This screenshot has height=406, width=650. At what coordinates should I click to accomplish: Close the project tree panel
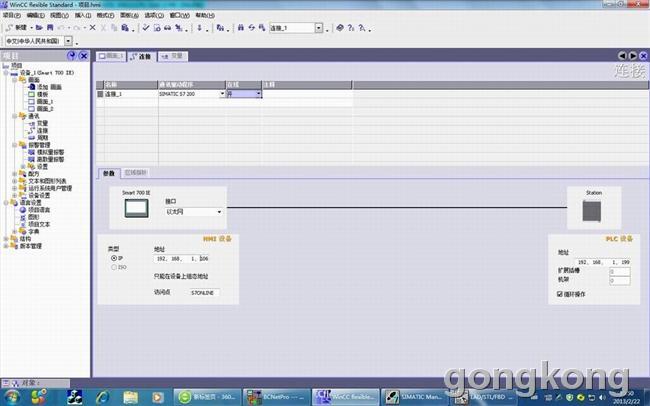[x=84, y=56]
